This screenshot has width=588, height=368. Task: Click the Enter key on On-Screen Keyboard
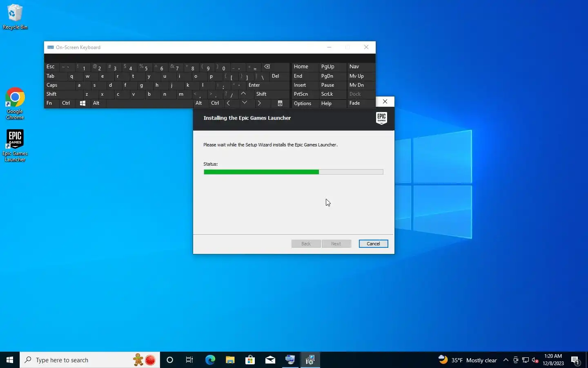tap(268, 85)
